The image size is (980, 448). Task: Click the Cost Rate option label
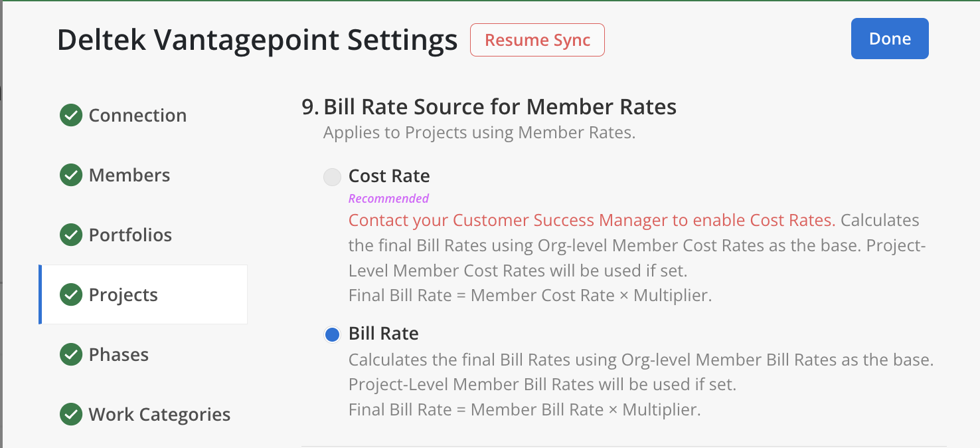pyautogui.click(x=389, y=176)
